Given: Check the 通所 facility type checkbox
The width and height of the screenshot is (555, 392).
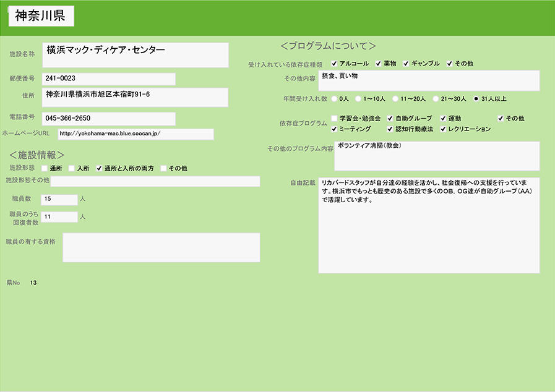Looking at the screenshot, I should pyautogui.click(x=45, y=168).
